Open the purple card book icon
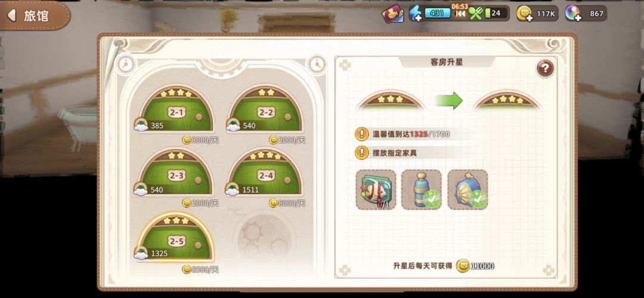The height and width of the screenshot is (298, 644). (x=392, y=14)
